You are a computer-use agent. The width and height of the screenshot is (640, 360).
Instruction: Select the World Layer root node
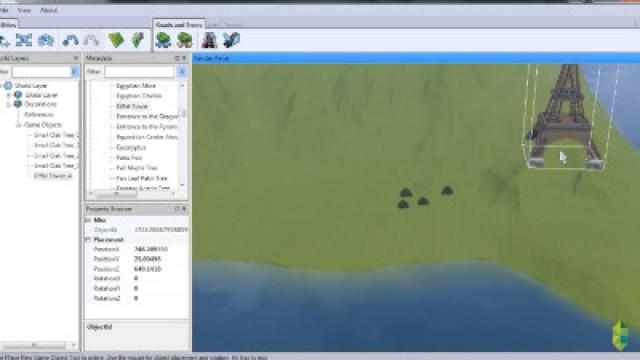tap(31, 86)
